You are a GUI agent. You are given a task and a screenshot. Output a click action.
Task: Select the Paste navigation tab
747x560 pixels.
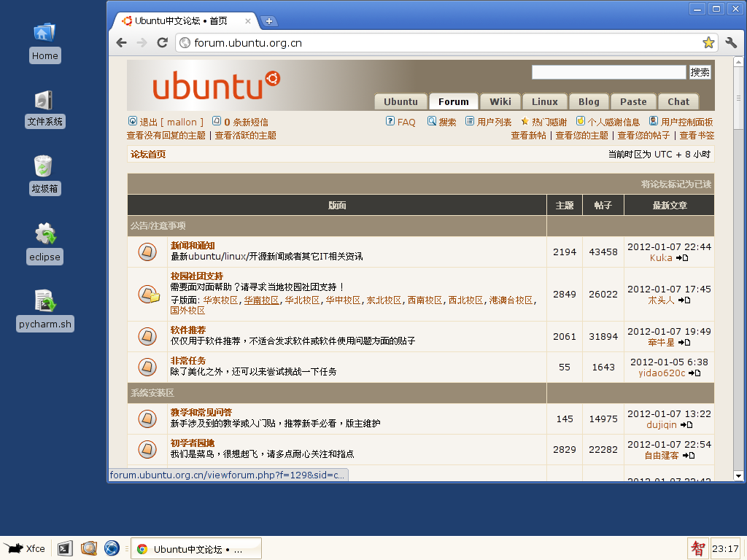[x=633, y=102]
